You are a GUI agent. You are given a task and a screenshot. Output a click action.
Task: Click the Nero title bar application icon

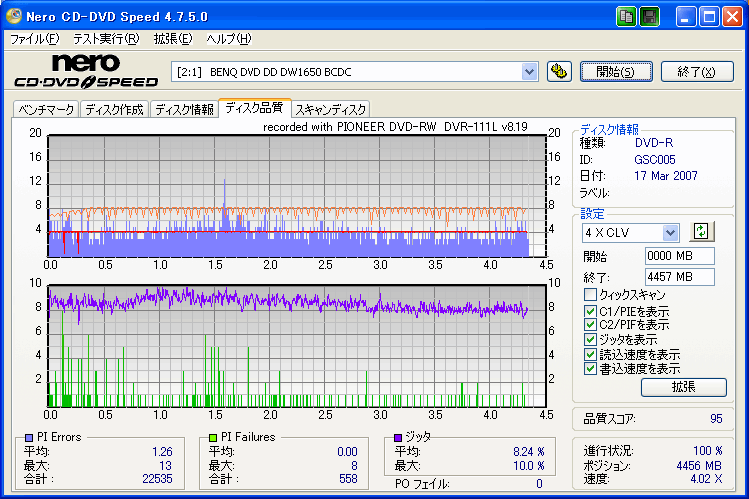(x=16, y=16)
